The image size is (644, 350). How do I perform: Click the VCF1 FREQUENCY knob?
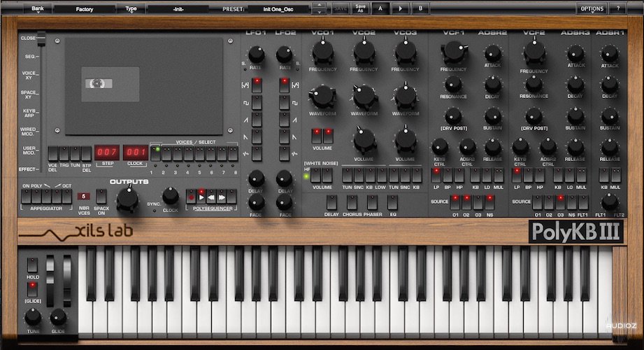(454, 52)
